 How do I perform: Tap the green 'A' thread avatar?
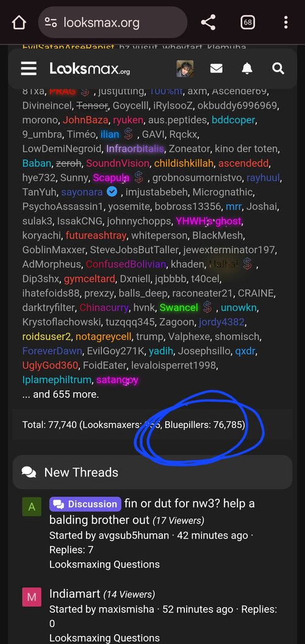click(x=32, y=507)
